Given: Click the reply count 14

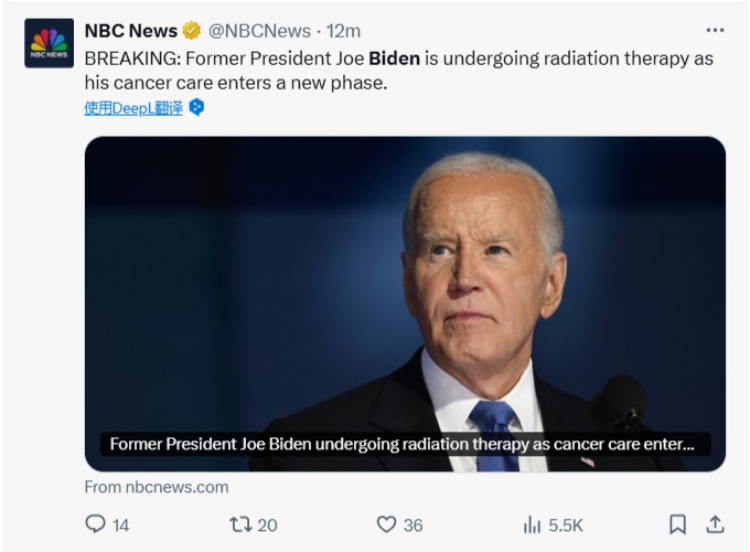Looking at the screenshot, I should click(x=120, y=524).
